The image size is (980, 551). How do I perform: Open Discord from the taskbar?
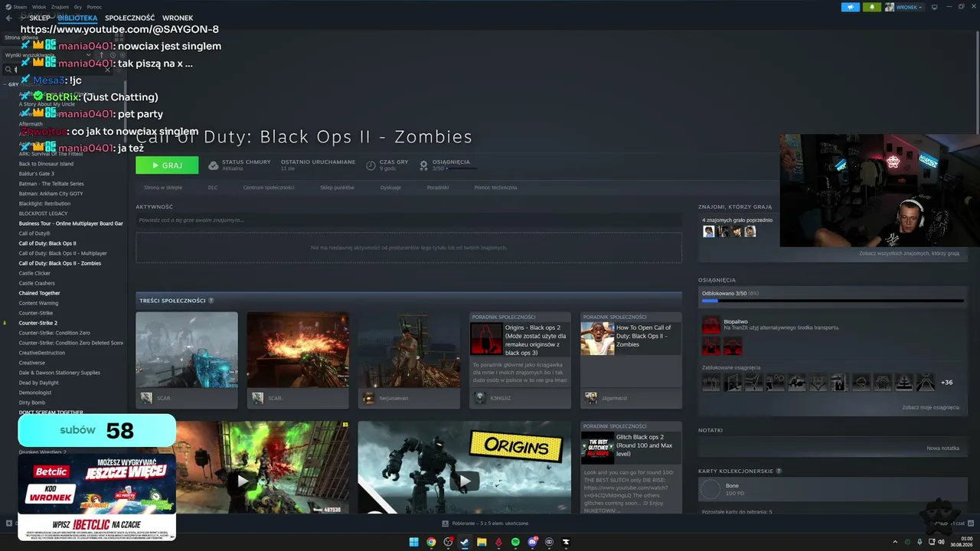532,542
